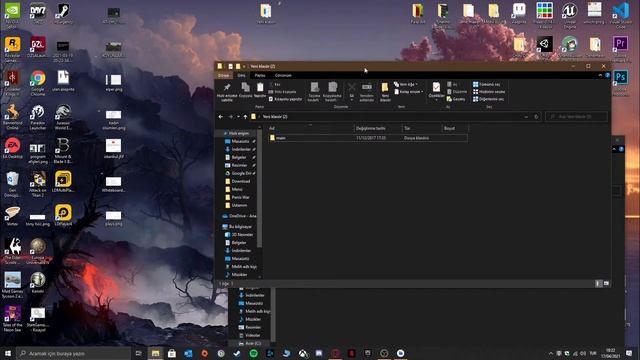The height and width of the screenshot is (360, 640).
Task: Open Microsoft Store from the taskbar
Action: [172, 353]
